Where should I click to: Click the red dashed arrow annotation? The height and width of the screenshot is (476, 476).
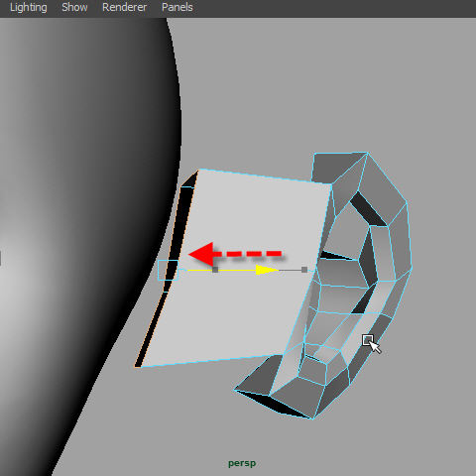[x=235, y=254]
